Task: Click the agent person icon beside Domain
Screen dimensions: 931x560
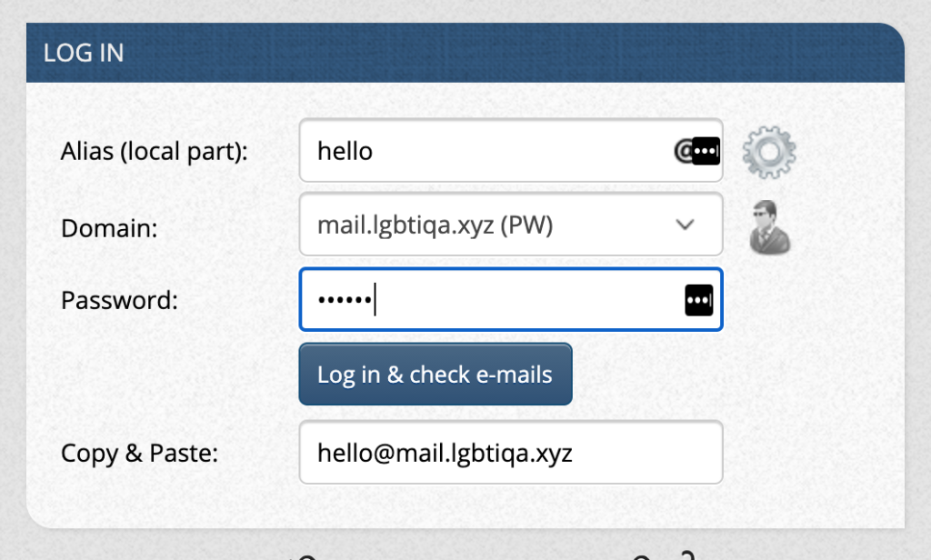Action: 769,227
